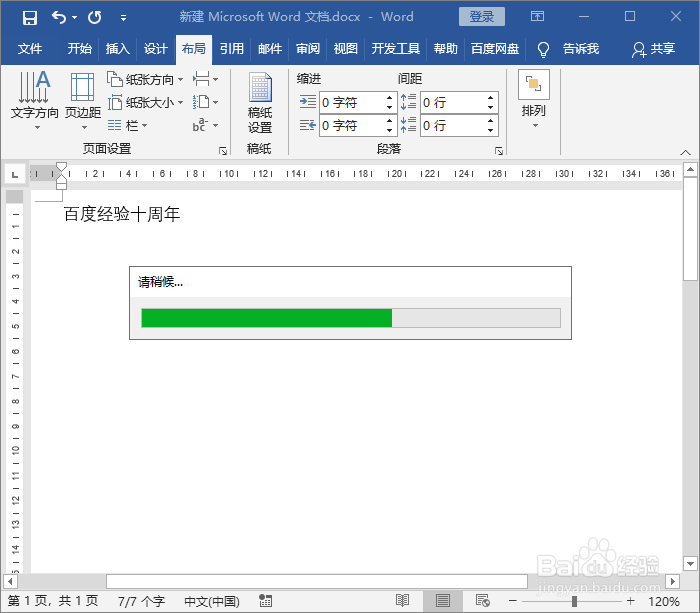Launch the 页面设置 dialog launcher
This screenshot has height=613, width=700.
click(223, 151)
